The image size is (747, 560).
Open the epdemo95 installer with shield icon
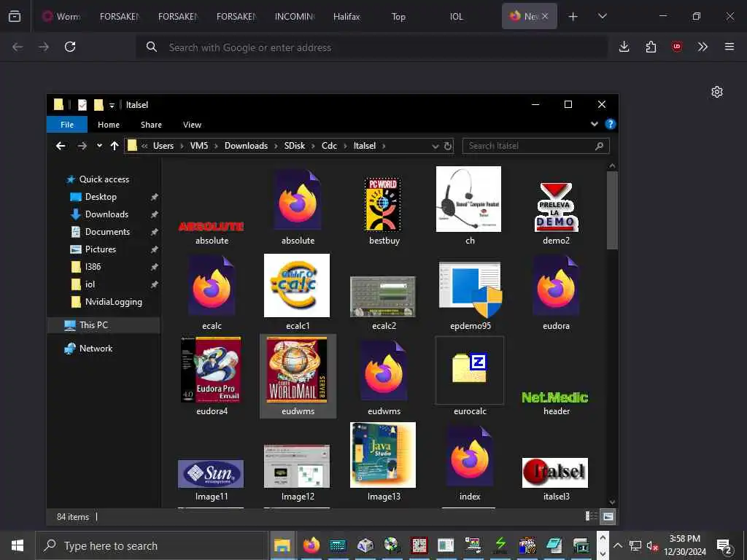tap(471, 289)
